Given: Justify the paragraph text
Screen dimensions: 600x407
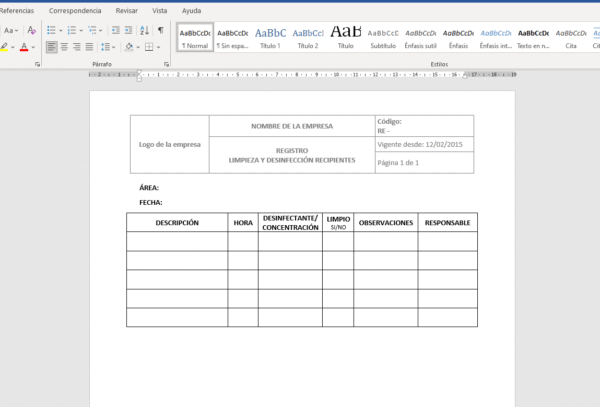Looking at the screenshot, I should coord(90,47).
